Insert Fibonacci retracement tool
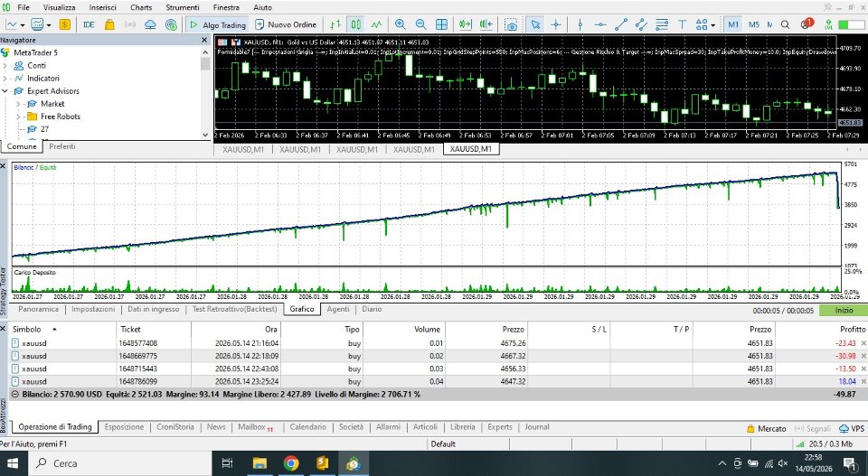This screenshot has height=476, width=868. pyautogui.click(x=662, y=24)
